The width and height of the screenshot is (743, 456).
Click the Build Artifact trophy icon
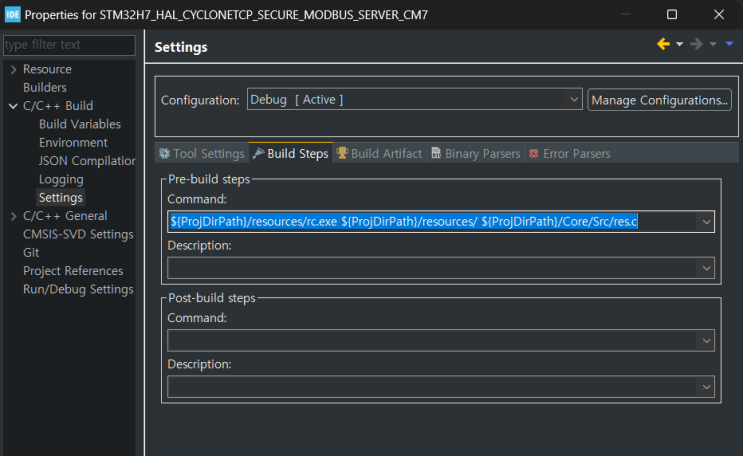[342, 153]
